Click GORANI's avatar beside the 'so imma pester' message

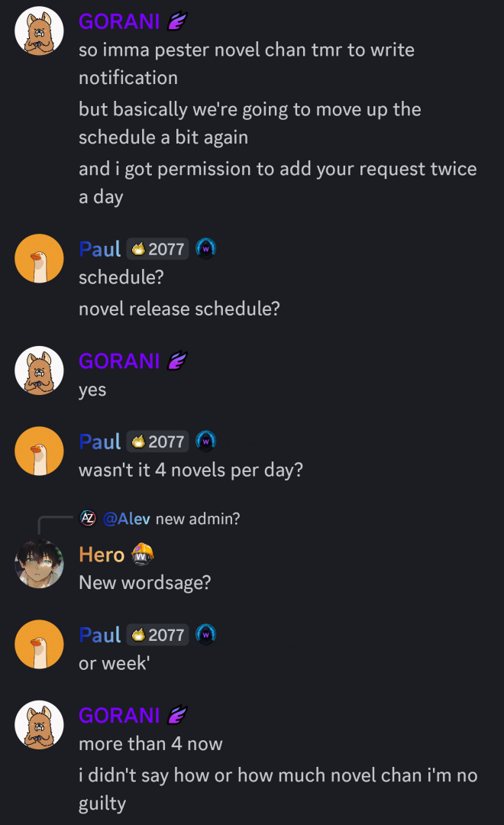pyautogui.click(x=39, y=31)
